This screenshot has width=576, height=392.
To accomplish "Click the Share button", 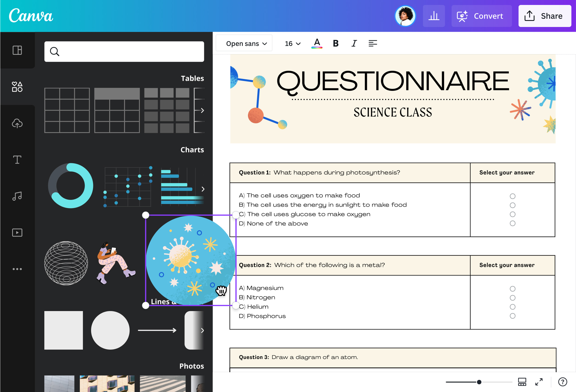I will (x=545, y=16).
